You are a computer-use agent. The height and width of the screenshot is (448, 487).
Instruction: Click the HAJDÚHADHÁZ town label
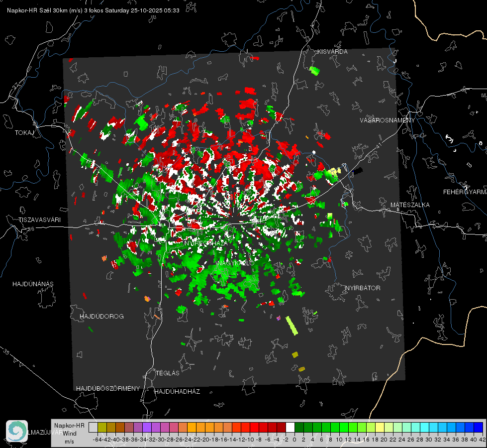tap(177, 391)
